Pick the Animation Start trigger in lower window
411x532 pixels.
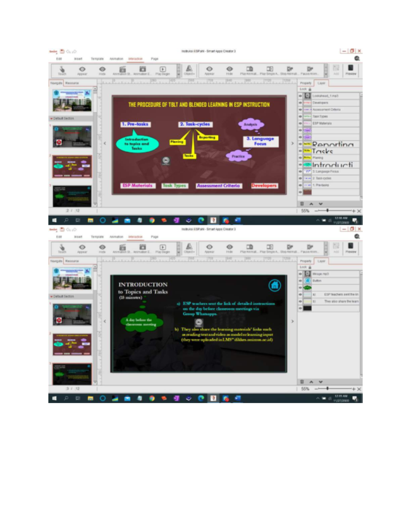point(122,249)
